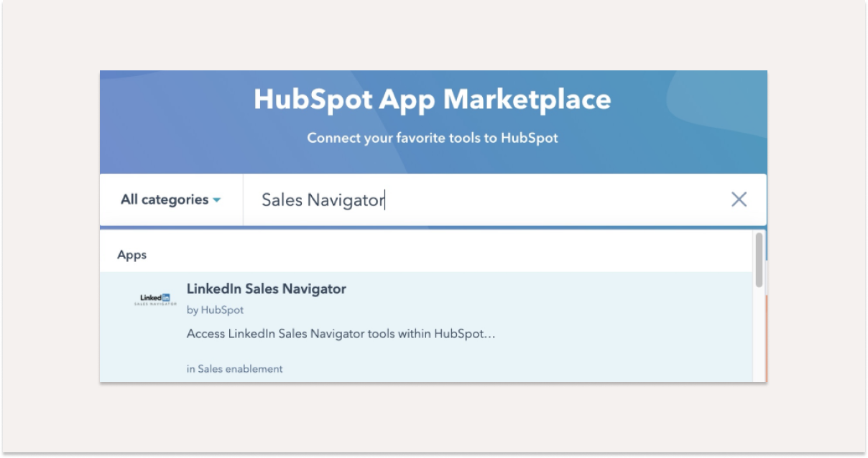The width and height of the screenshot is (868, 458).
Task: Click the LinkedIn Sales Navigator logo
Action: 155,299
